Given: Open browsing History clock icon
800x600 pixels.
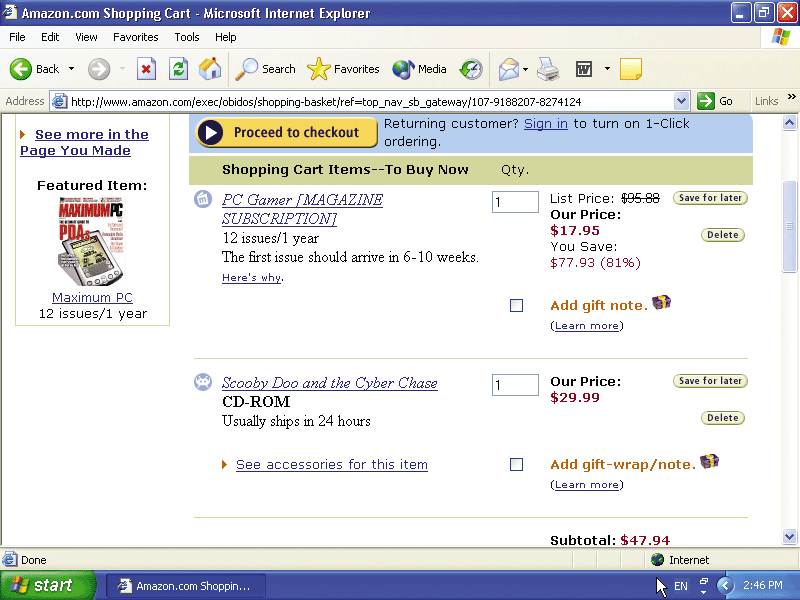Looking at the screenshot, I should pos(471,69).
